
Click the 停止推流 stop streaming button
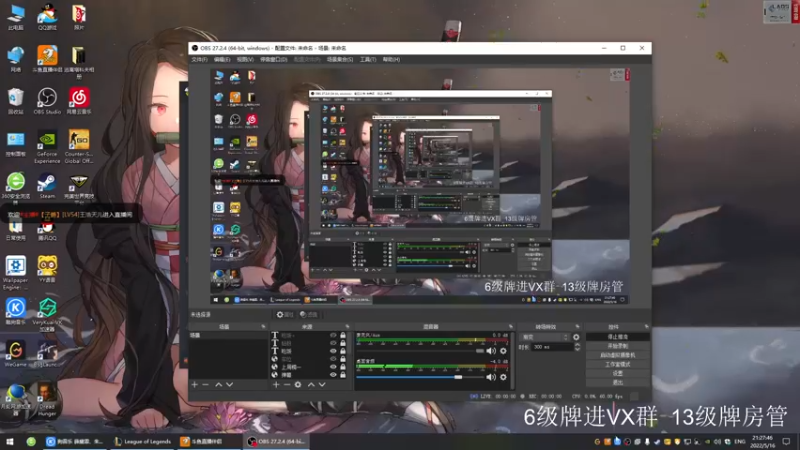click(x=617, y=337)
